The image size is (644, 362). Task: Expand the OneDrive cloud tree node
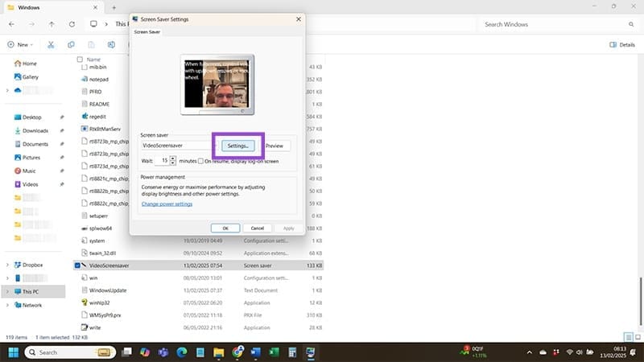(7, 90)
